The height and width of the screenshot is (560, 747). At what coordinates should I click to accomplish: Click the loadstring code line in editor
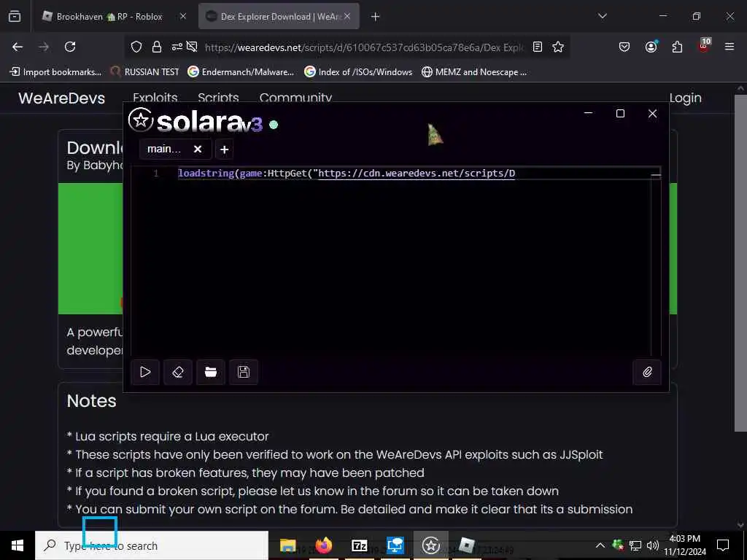pyautogui.click(x=347, y=174)
